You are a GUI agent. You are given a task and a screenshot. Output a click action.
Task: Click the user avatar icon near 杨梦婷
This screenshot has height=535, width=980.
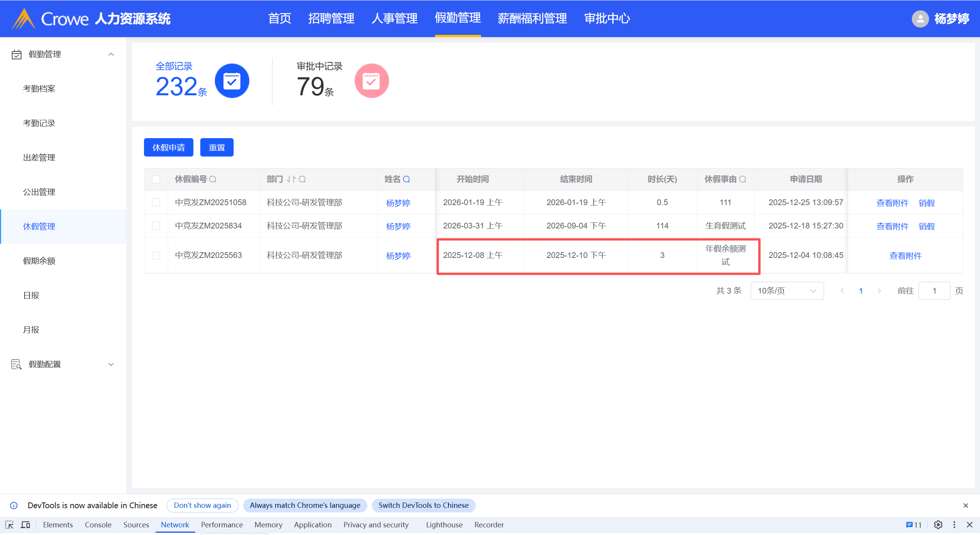tap(920, 18)
